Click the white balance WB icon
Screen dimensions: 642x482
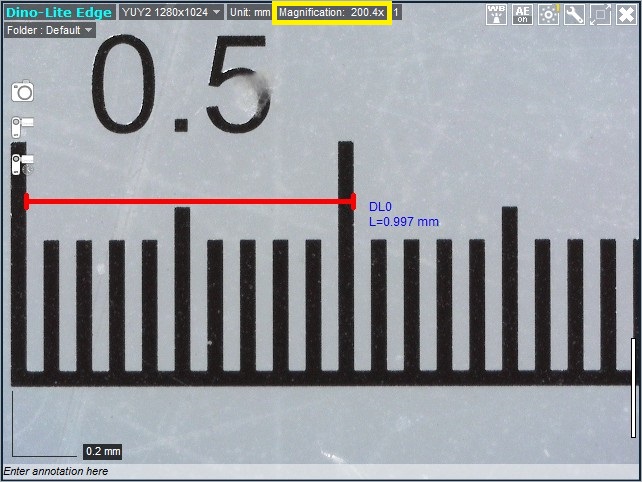point(497,14)
